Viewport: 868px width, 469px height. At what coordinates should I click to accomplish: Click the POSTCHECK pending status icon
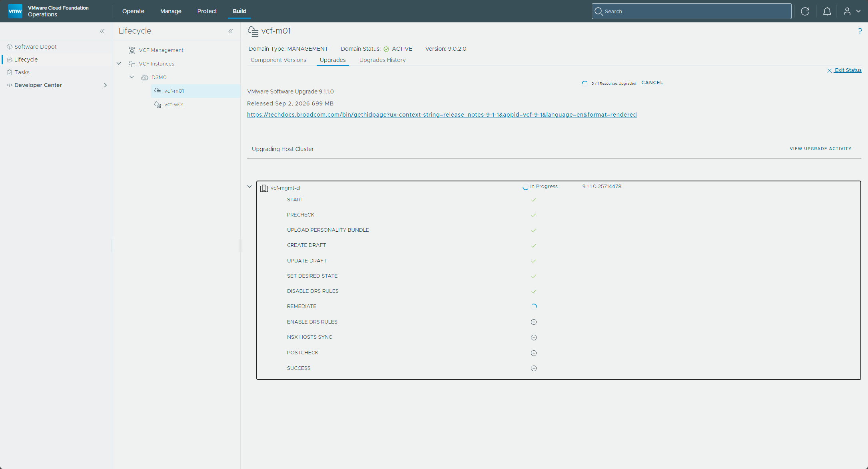534,353
